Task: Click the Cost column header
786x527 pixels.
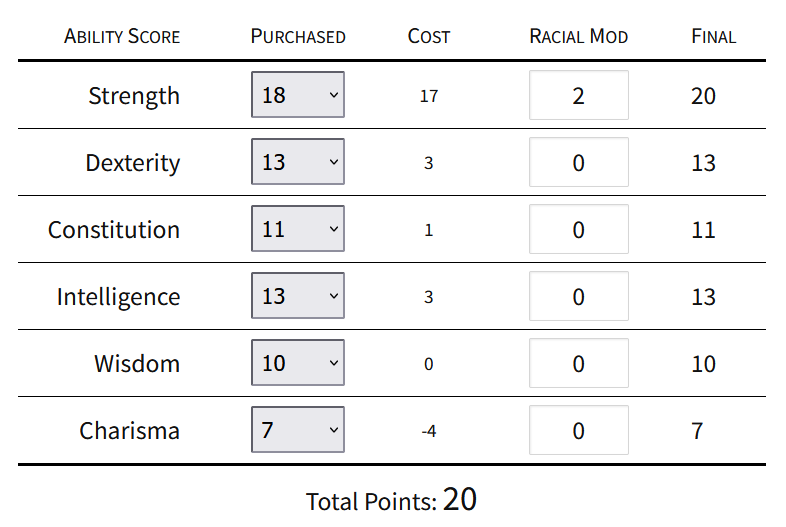Action: (429, 37)
